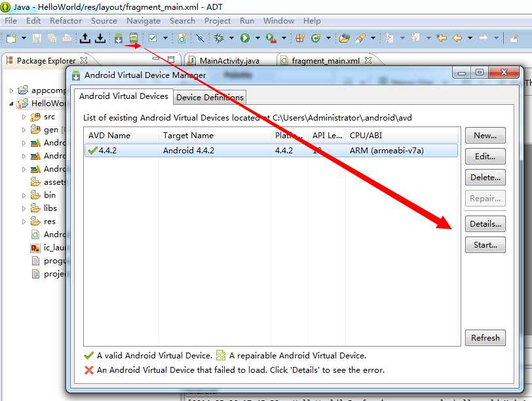Close the Package Explorer view tab
Viewport: 532px width, 401px height.
[84, 60]
